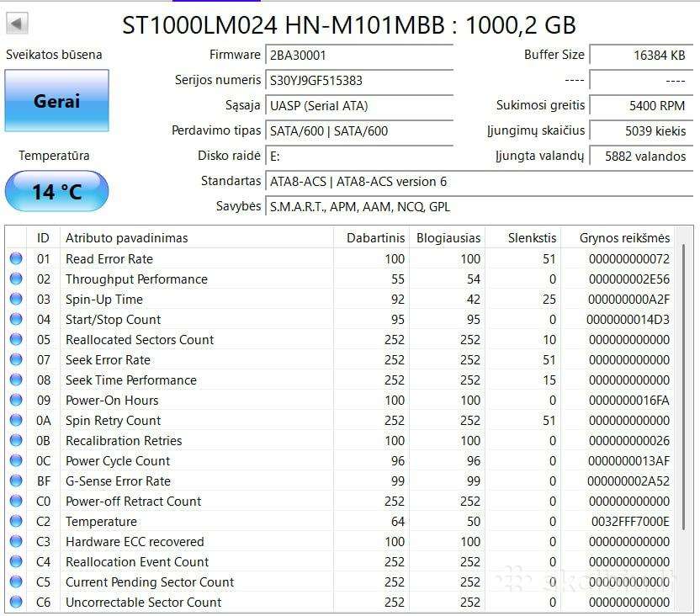Click the Grynos reikšmės column header

point(618,238)
